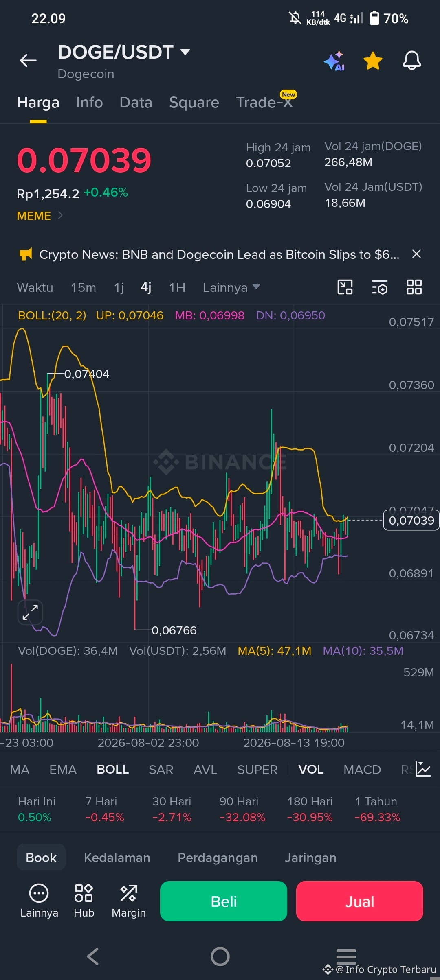Open the Lainnya more-options icon
Screen dimensions: 440x980
pos(39,901)
